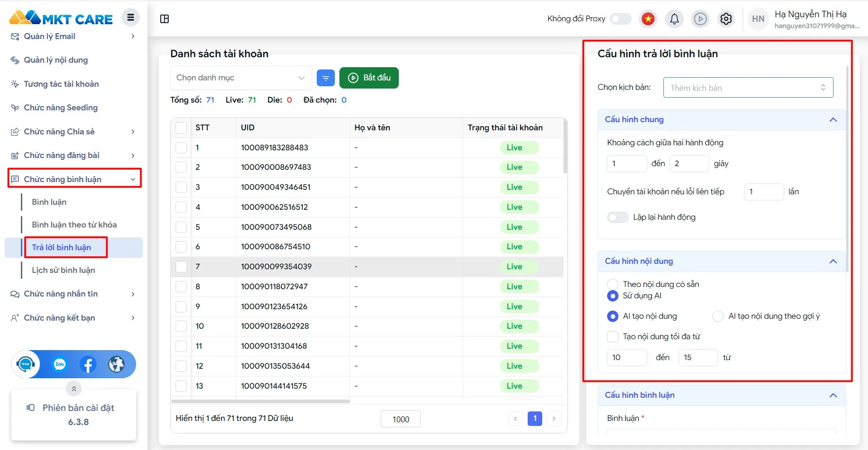The image size is (868, 450).
Task: Click the Vietnam flag language icon
Action: [x=648, y=19]
